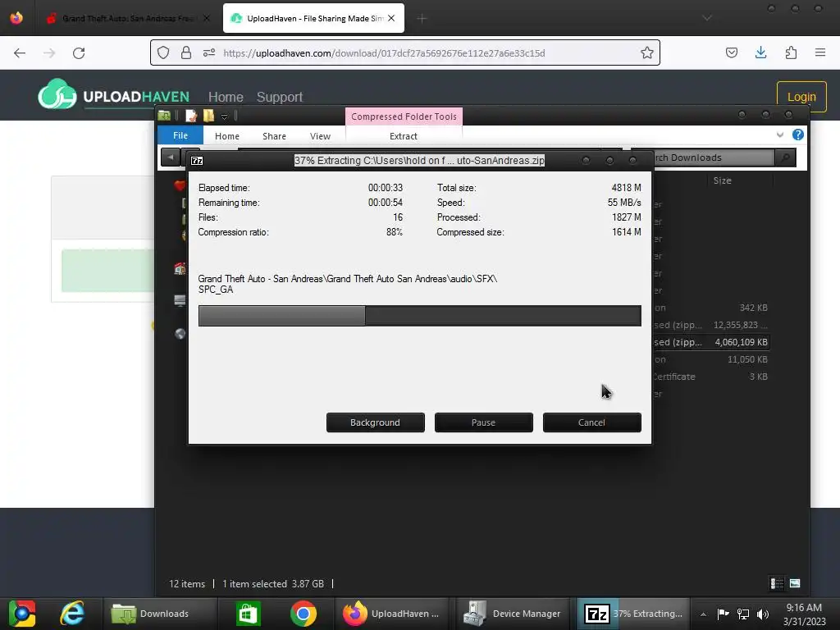
Task: Open the View tab in Explorer ribbon
Action: pos(320,136)
